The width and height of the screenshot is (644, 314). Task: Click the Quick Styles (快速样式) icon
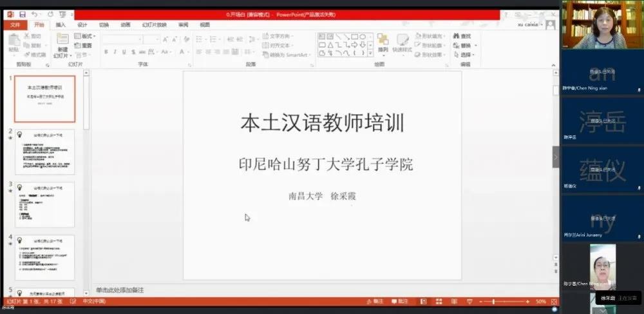(x=402, y=40)
